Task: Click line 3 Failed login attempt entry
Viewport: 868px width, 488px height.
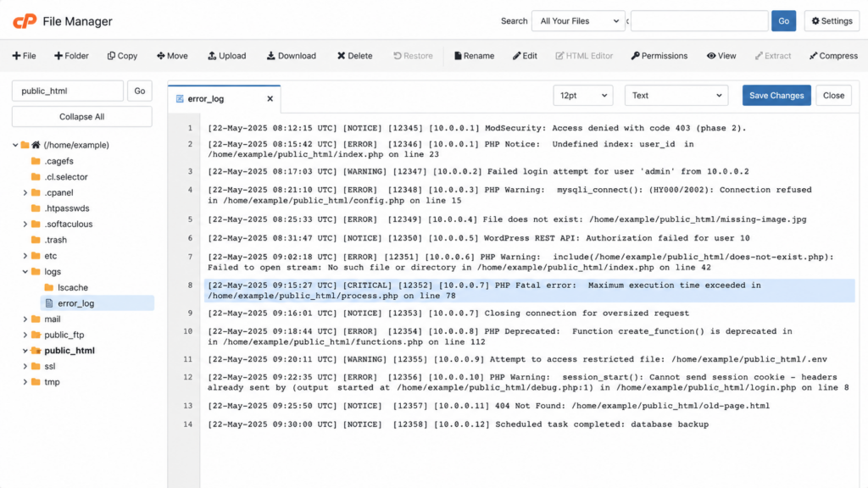Action: click(x=478, y=171)
